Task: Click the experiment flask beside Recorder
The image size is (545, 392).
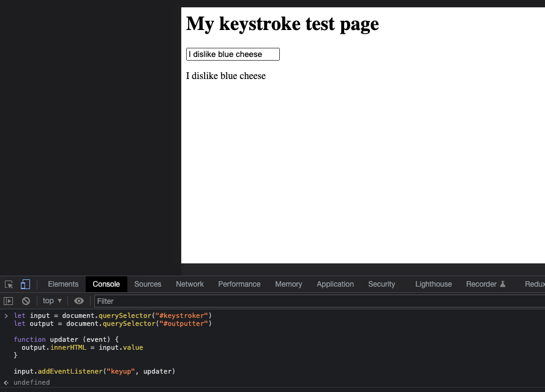Action: point(503,284)
